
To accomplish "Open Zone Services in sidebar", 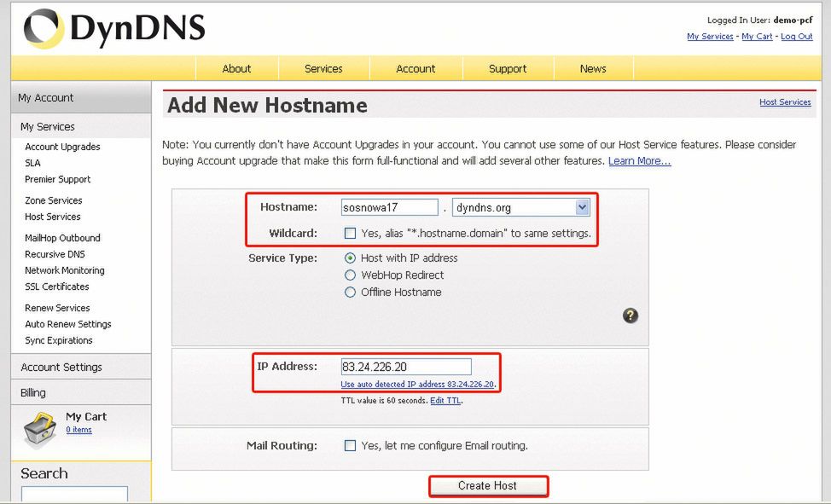I will coord(54,200).
